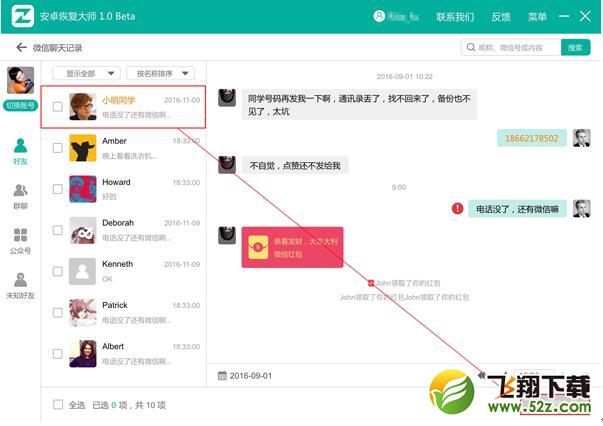Click Kenneth's default avatar icon

pos(83,271)
